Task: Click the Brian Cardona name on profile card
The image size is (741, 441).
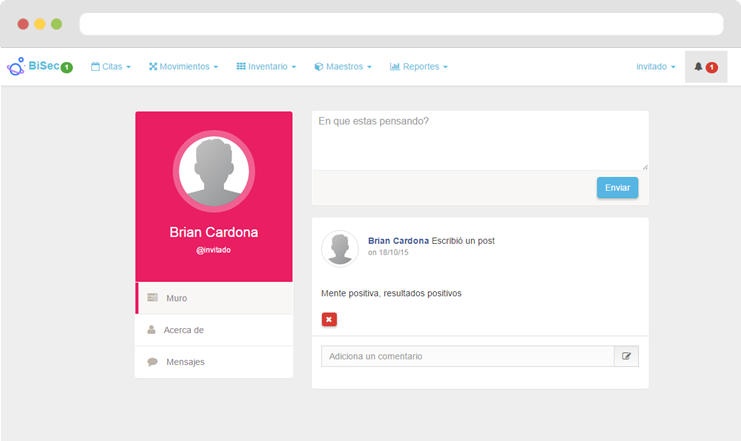Action: pyautogui.click(x=214, y=232)
